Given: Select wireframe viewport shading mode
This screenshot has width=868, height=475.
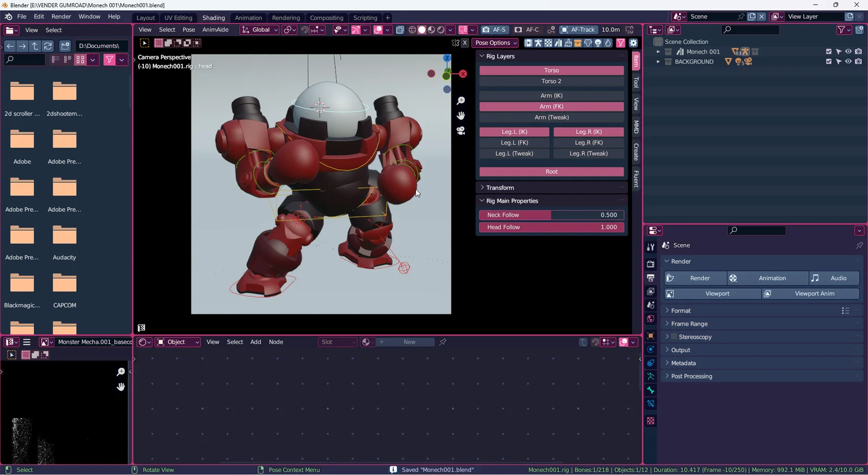Looking at the screenshot, I should click(412, 30).
